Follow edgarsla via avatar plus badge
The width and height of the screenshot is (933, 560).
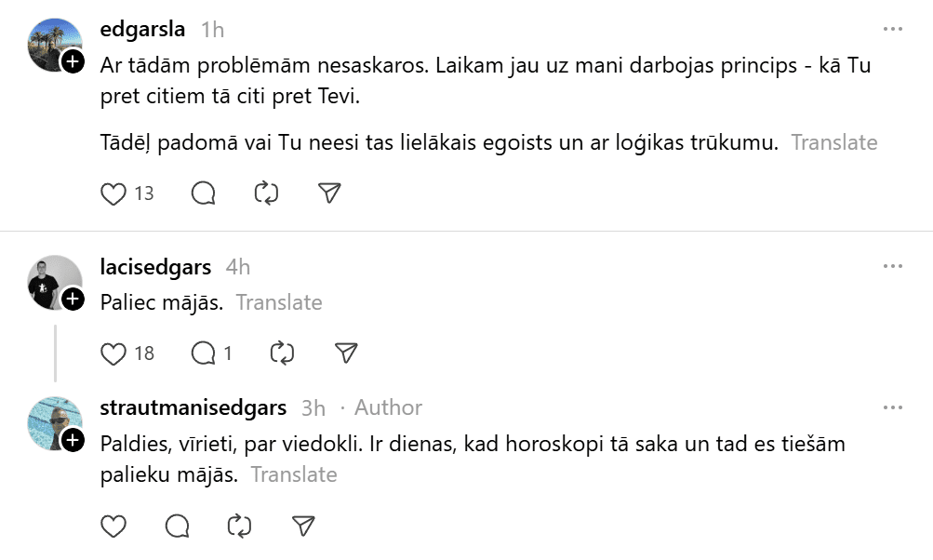tap(73, 62)
